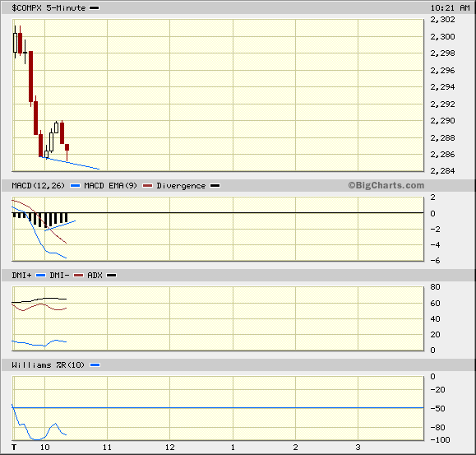Click the first white candlestick at market open
Image resolution: width=476 pixels, height=455 pixels.
point(15,43)
